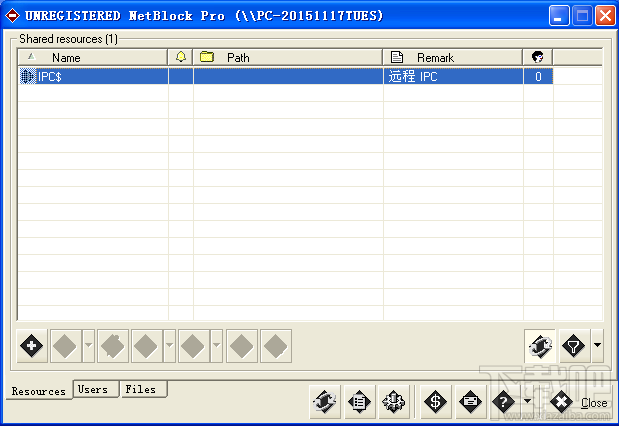Open the dropdown arrow next to the filter funnel
Screen dimensions: 619x426
[597, 346]
